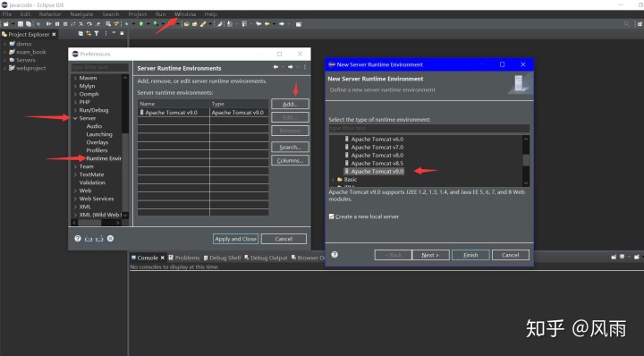Screen dimensions: 644x356
Task: Switch to the Debug Output tab
Action: click(x=266, y=258)
